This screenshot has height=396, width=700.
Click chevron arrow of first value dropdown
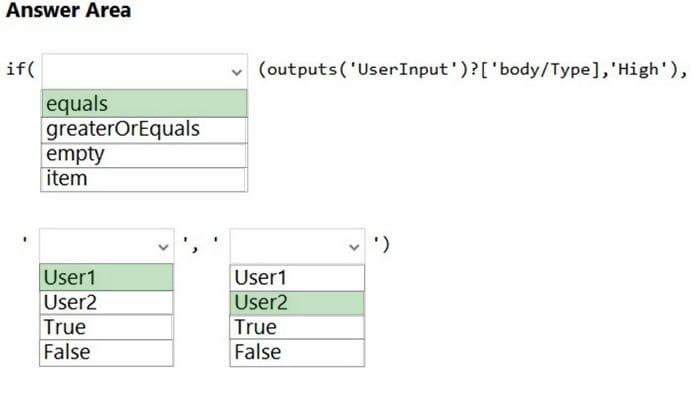tap(163, 247)
